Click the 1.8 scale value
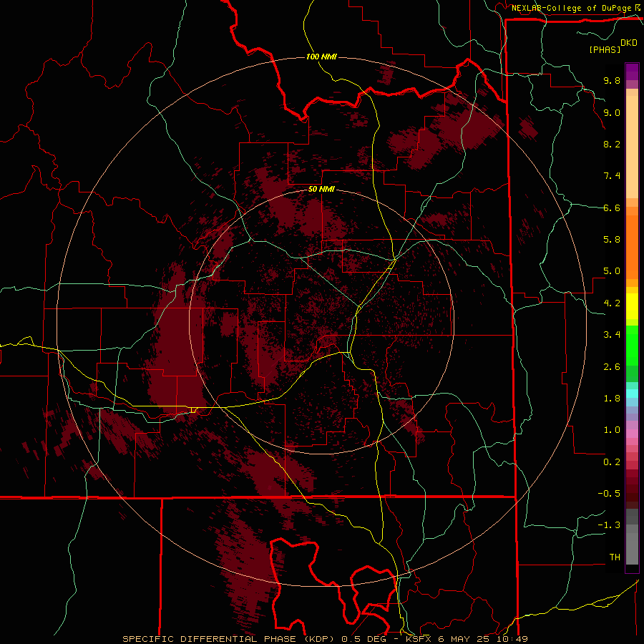This screenshot has width=644, height=644. 612,399
